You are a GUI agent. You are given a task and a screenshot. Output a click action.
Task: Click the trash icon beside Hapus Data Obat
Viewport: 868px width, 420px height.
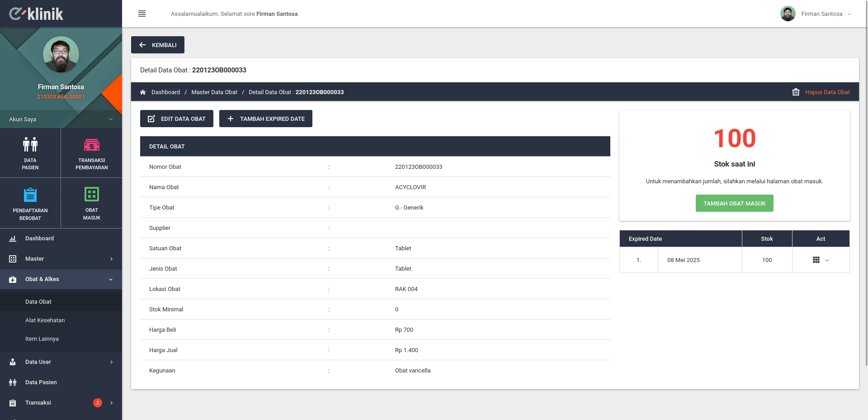796,92
